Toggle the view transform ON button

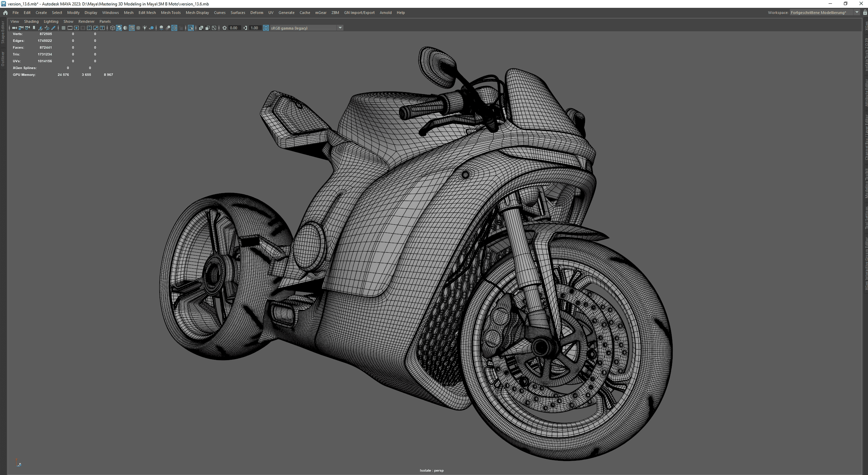click(266, 28)
